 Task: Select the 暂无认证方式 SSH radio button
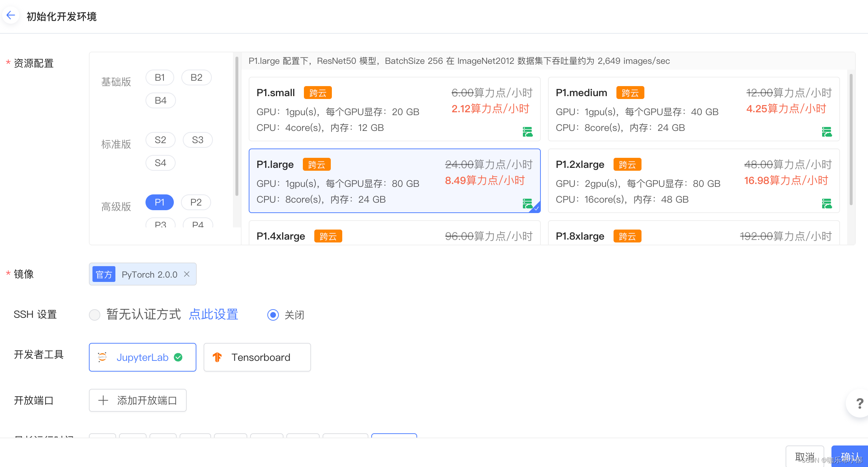pyautogui.click(x=95, y=315)
